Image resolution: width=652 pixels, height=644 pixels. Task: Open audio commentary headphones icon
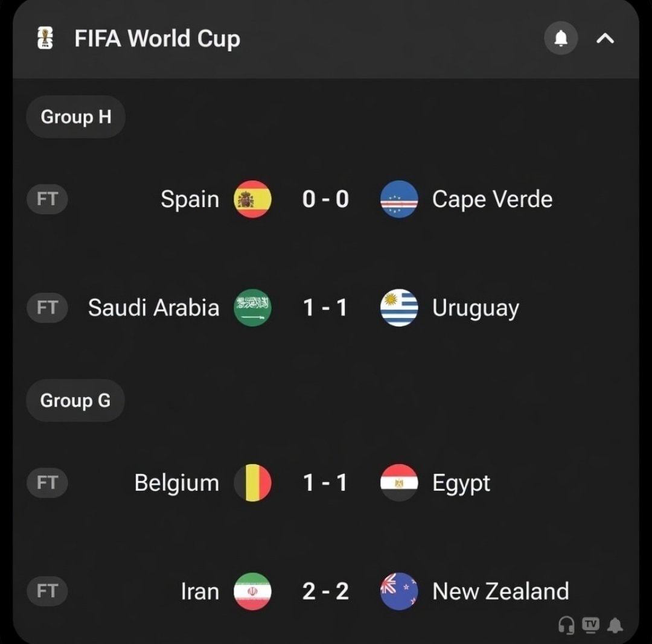[x=566, y=625]
